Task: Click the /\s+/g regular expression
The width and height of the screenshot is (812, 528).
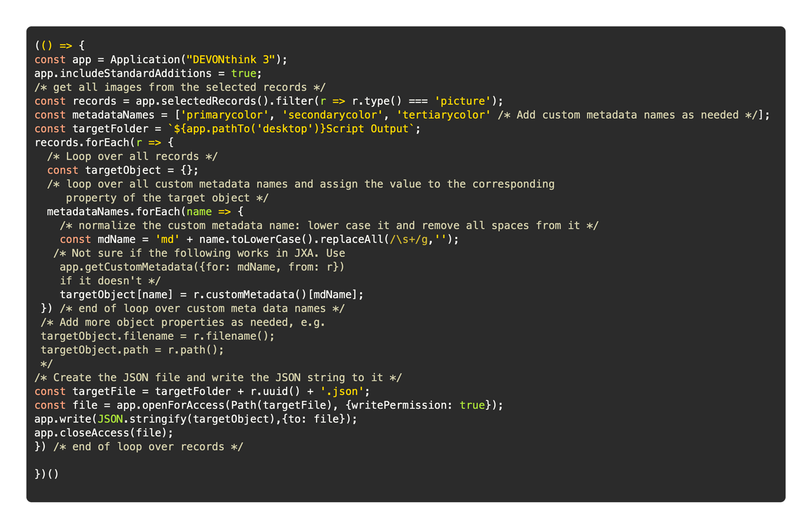Action: click(x=408, y=239)
